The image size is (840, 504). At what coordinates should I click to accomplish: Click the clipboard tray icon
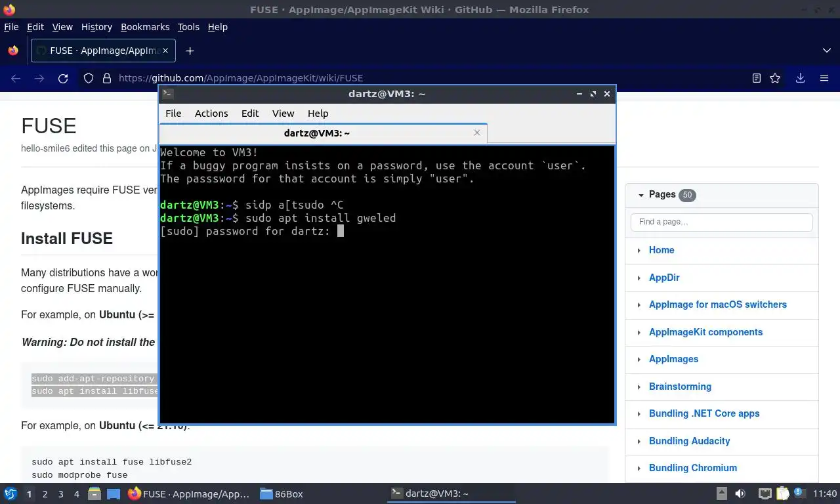(782, 493)
